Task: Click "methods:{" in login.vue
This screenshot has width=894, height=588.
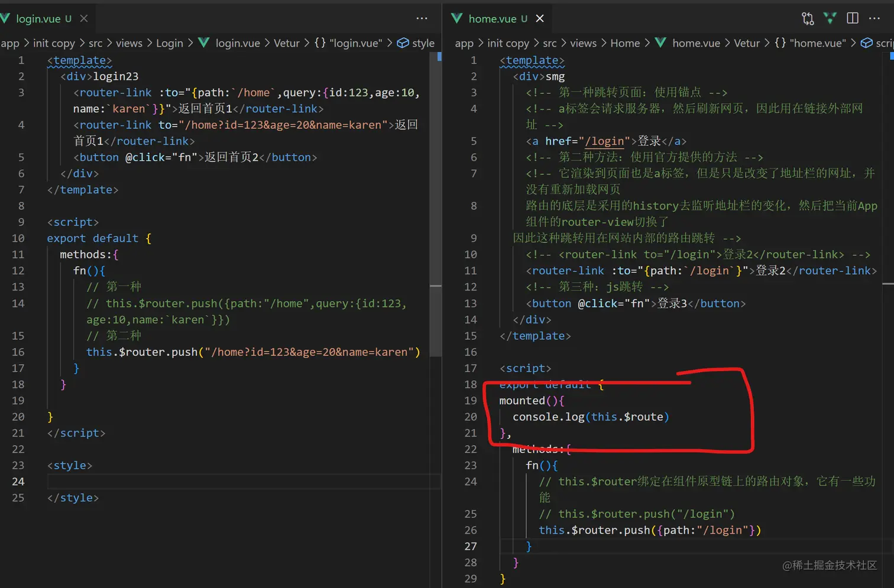Action: [89, 255]
